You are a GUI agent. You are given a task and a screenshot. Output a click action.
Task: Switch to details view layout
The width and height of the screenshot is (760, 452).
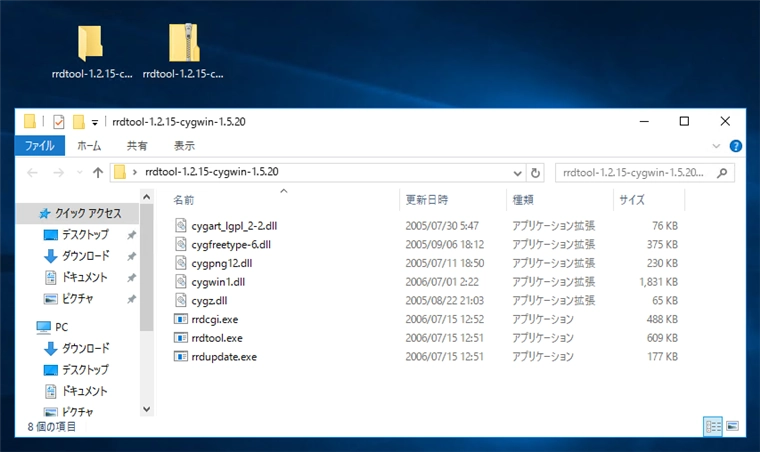(713, 426)
